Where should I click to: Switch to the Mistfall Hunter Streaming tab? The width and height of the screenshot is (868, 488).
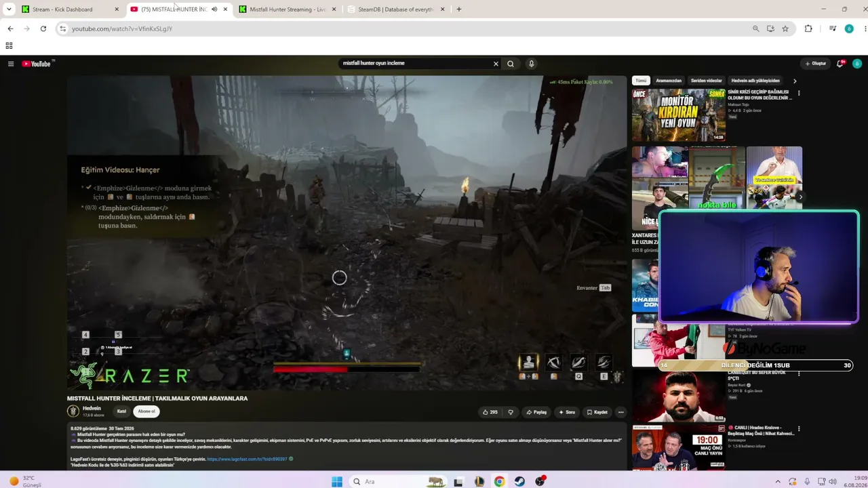pos(288,9)
